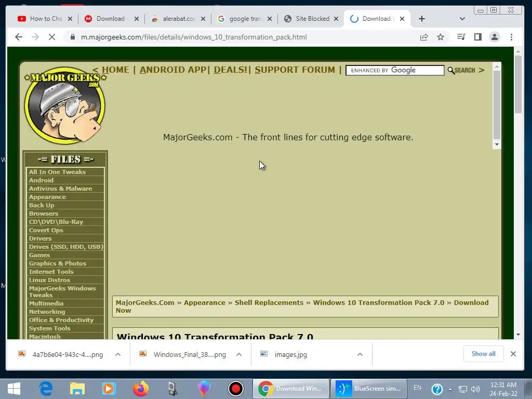Open the media player taskbar icon

(109, 389)
